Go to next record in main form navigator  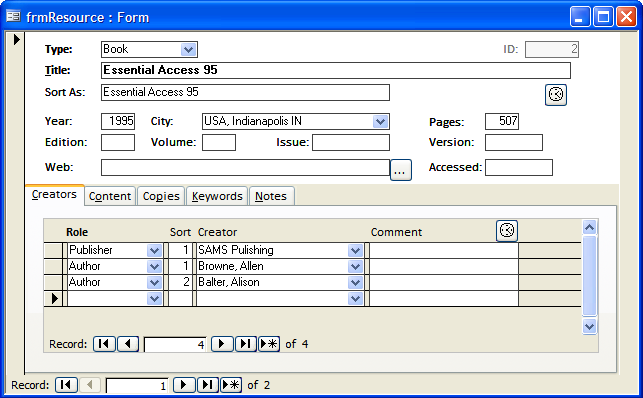[x=184, y=385]
